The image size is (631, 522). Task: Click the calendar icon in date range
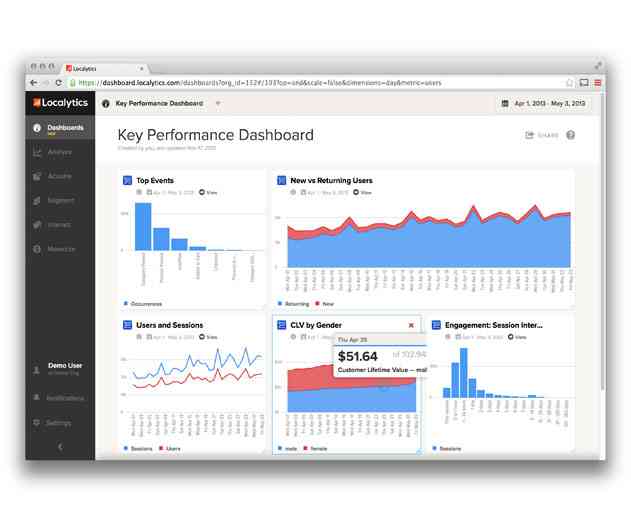pos(505,103)
